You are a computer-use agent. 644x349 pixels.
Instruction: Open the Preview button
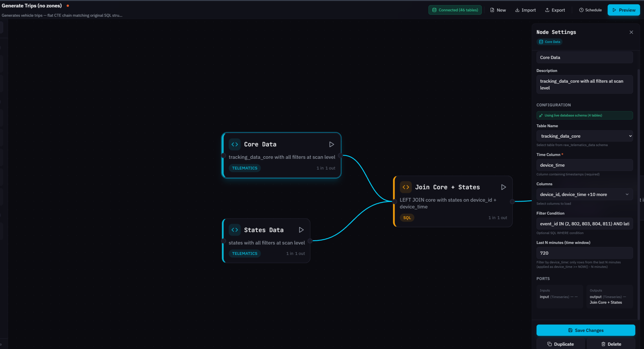624,10
